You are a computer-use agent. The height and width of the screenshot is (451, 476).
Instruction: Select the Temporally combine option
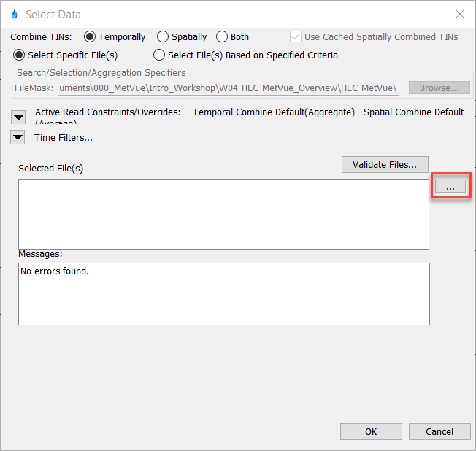pyautogui.click(x=91, y=36)
